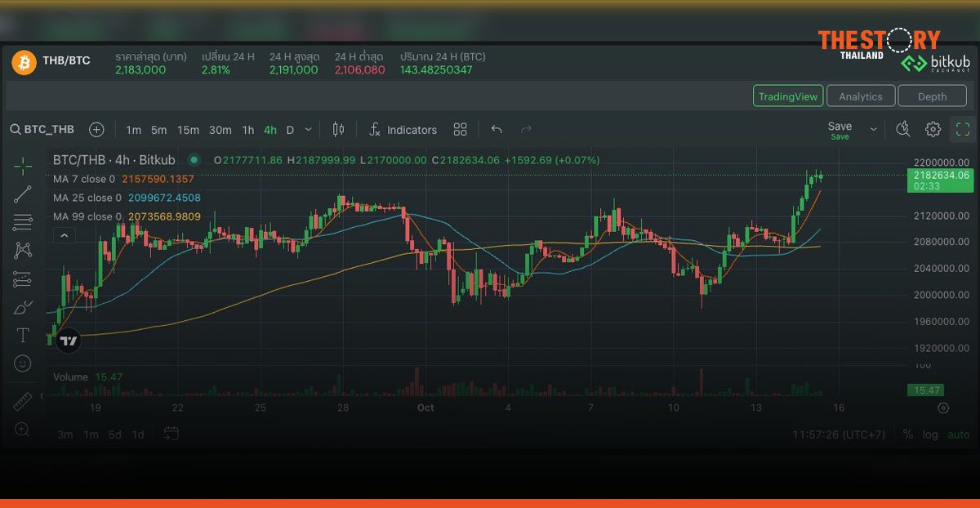Open the emoji sticker tool
This screenshot has height=508, width=980.
point(22,362)
